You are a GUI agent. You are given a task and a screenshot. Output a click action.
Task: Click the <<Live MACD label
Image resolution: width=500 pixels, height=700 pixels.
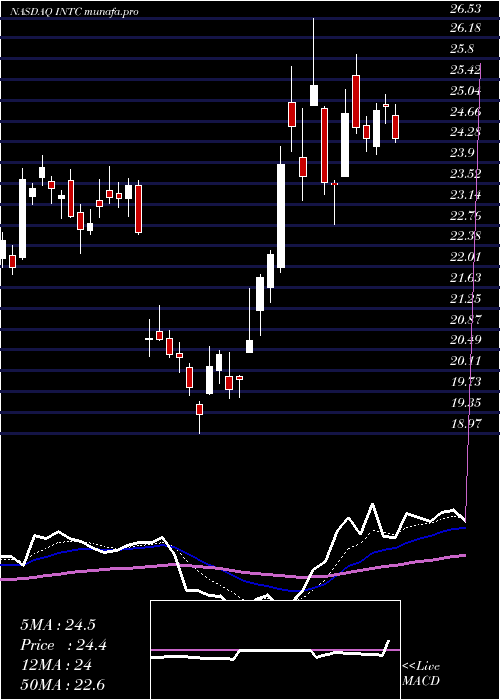coord(421,674)
